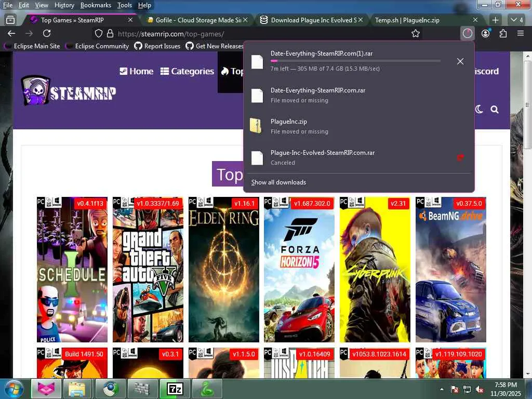Open the Eclipse Main Site bookmark

[x=33, y=46]
